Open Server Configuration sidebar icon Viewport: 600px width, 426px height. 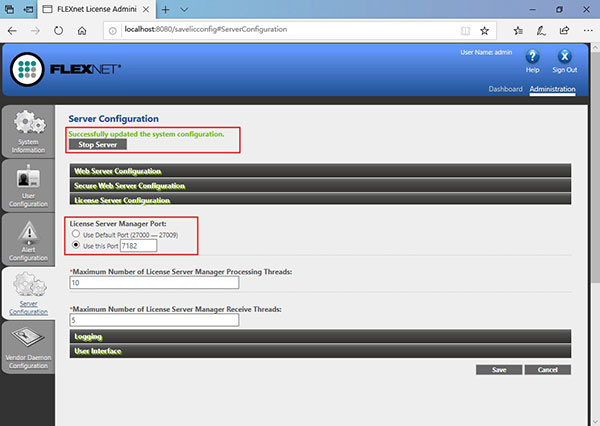[x=29, y=284]
